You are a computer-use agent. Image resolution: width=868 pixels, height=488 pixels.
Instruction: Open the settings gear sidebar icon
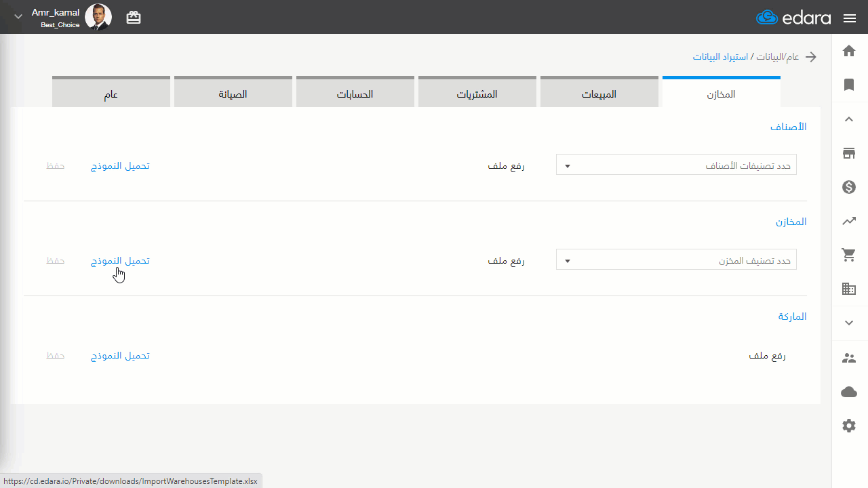pos(849,426)
